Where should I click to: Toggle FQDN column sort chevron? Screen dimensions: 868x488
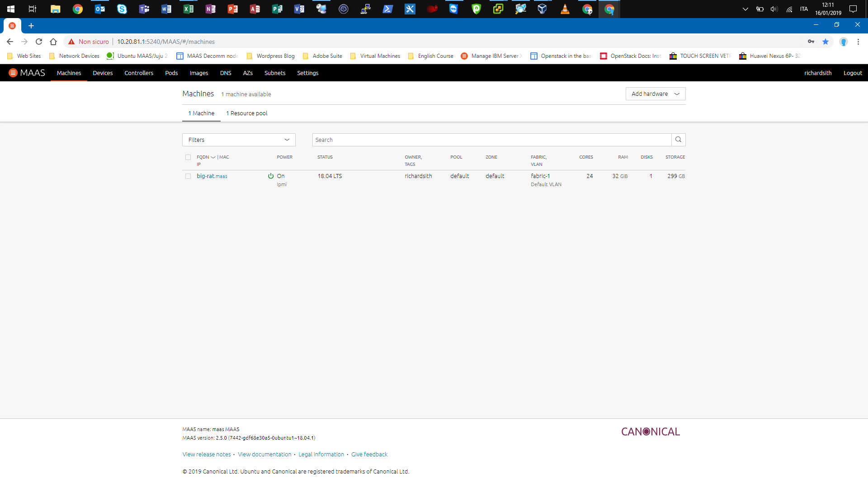213,157
